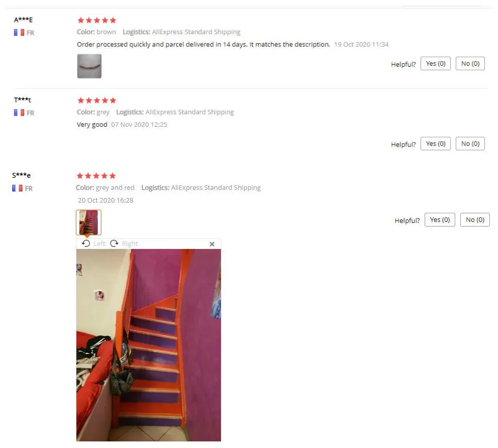Vote No on S***e's review
The width and height of the screenshot is (498, 448).
click(475, 220)
